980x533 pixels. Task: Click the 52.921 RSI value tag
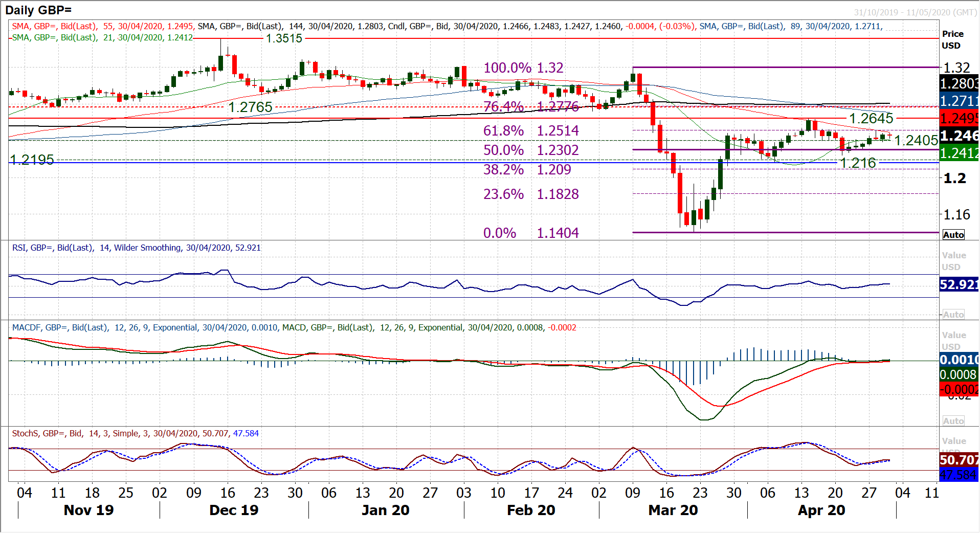tap(959, 284)
